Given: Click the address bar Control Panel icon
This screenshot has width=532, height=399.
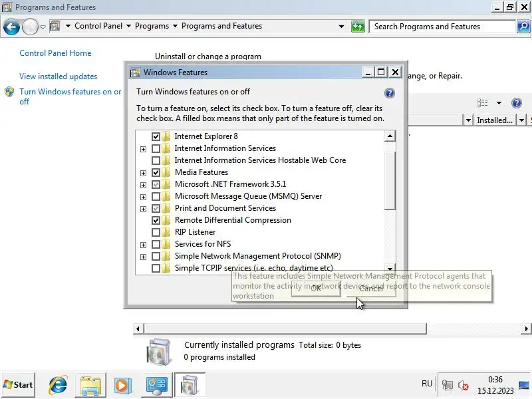Looking at the screenshot, I should coord(55,26).
